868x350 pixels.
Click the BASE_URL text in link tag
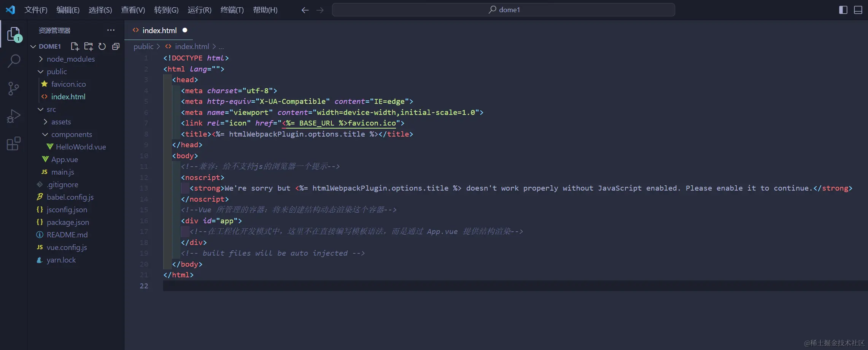click(316, 123)
